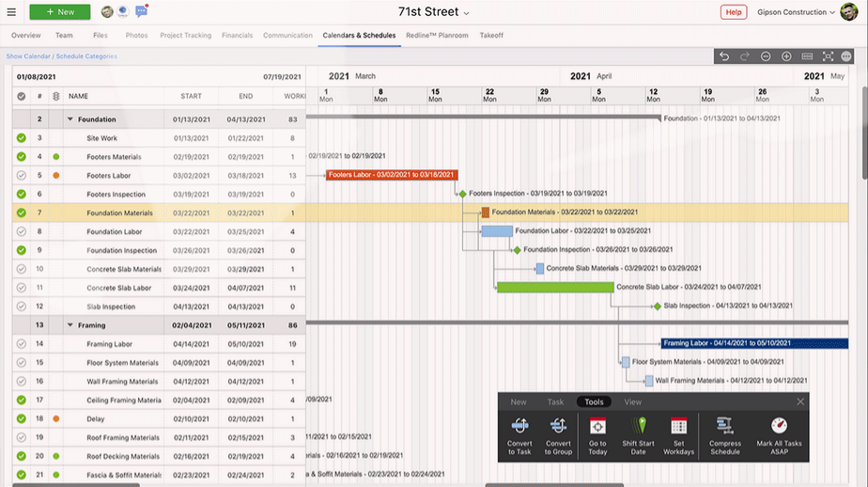The height and width of the screenshot is (487, 868).
Task: Collapse the Foundation group
Action: point(70,119)
